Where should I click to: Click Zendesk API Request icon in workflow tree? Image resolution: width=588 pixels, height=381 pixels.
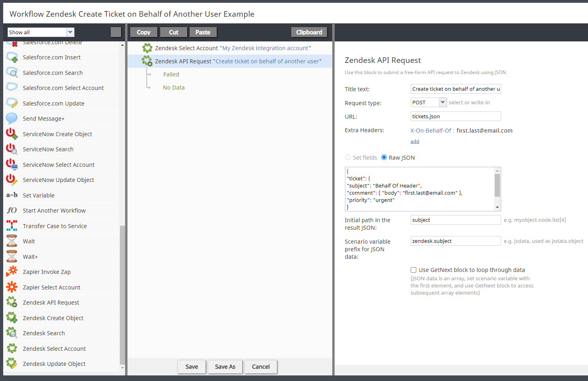point(147,61)
